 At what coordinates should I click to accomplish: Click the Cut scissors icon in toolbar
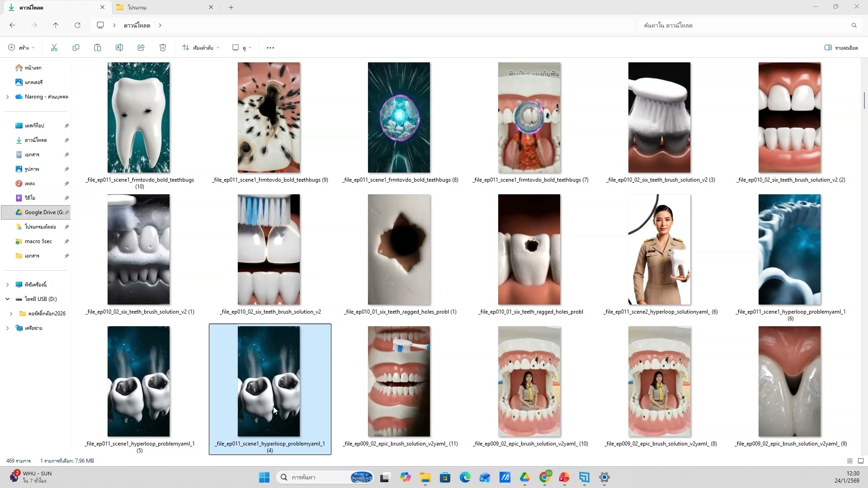[54, 47]
